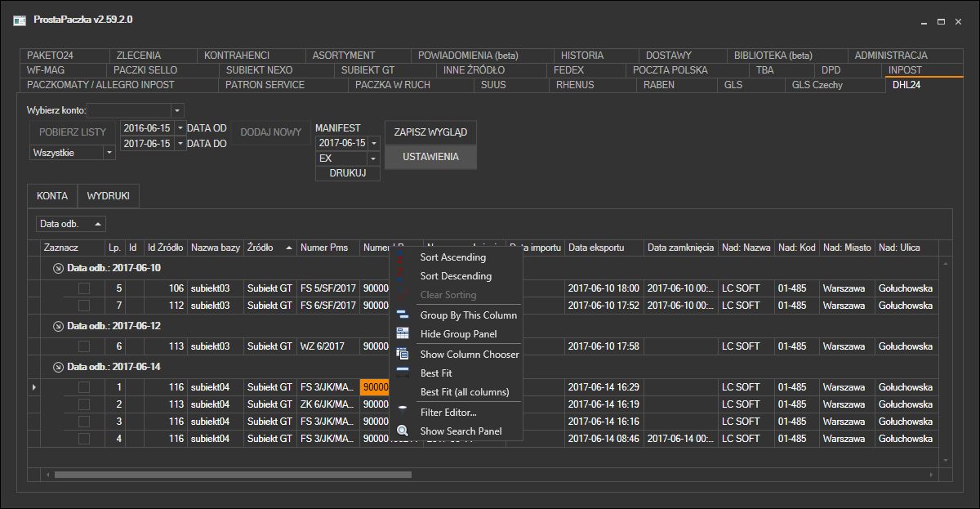Click the ZAPISZ WYGLĄD button
The width and height of the screenshot is (980, 509).
(430, 132)
